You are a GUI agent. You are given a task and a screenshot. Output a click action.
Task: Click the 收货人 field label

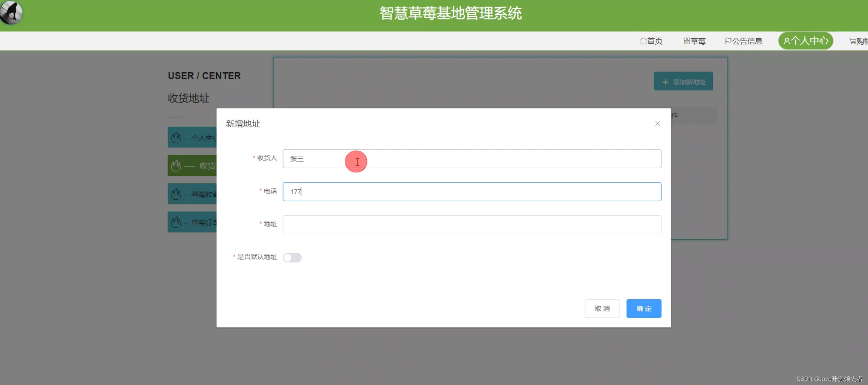pyautogui.click(x=267, y=158)
